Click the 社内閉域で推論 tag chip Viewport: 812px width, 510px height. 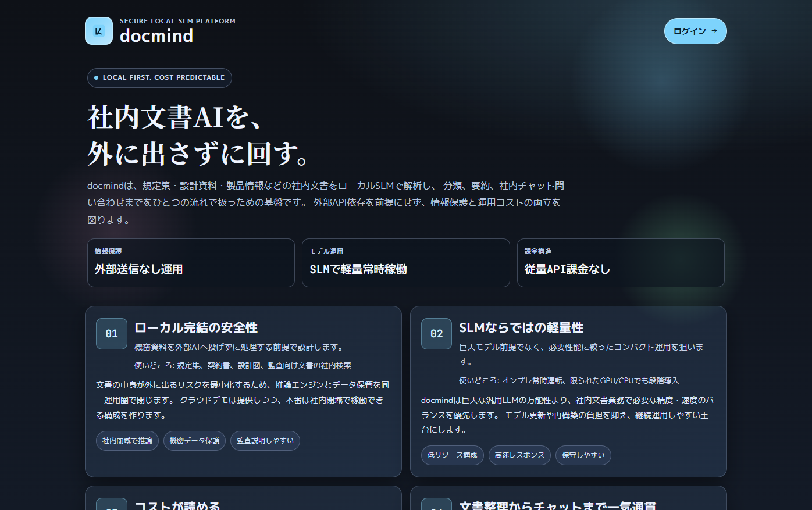point(127,441)
